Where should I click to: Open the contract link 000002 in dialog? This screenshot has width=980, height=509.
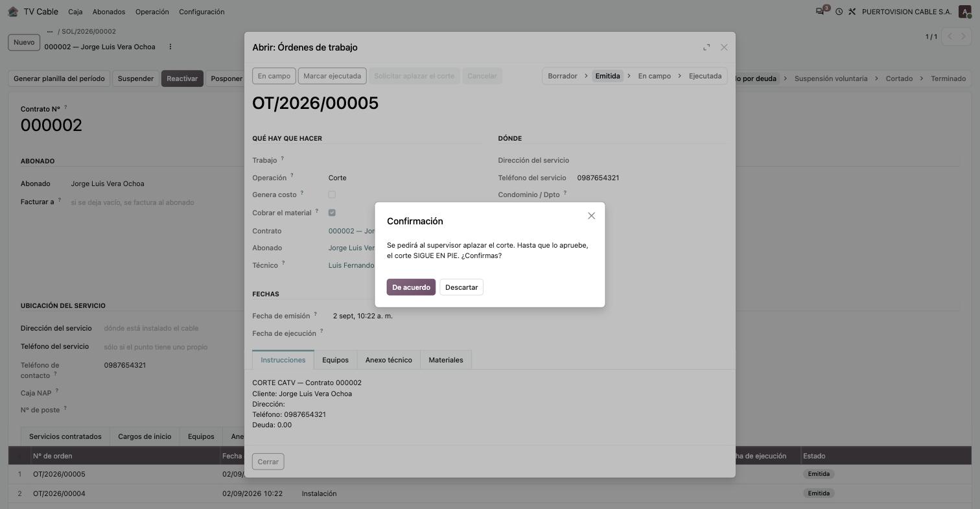(352, 231)
